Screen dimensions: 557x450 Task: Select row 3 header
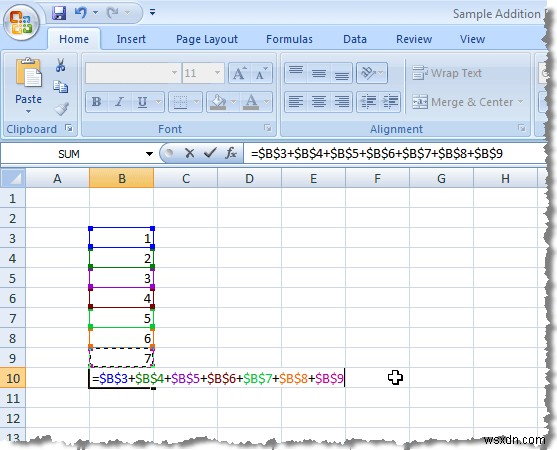13,238
